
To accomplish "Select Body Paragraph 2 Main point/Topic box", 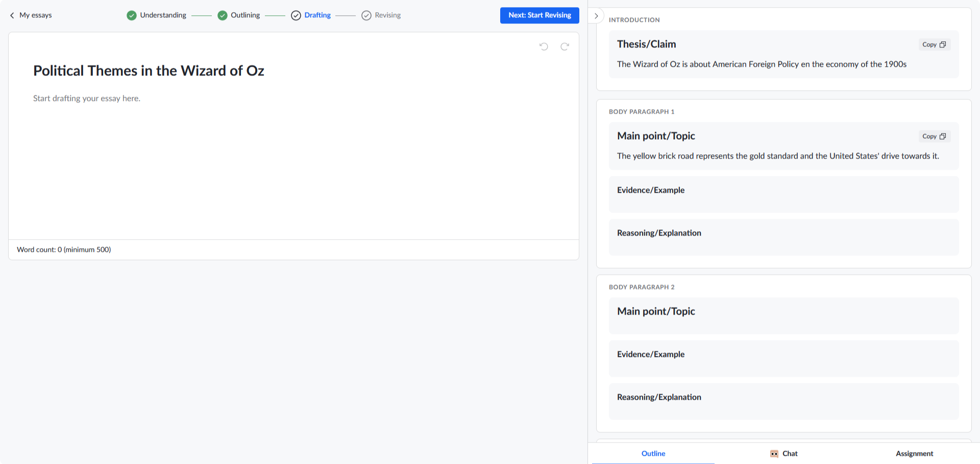I will 783,316.
